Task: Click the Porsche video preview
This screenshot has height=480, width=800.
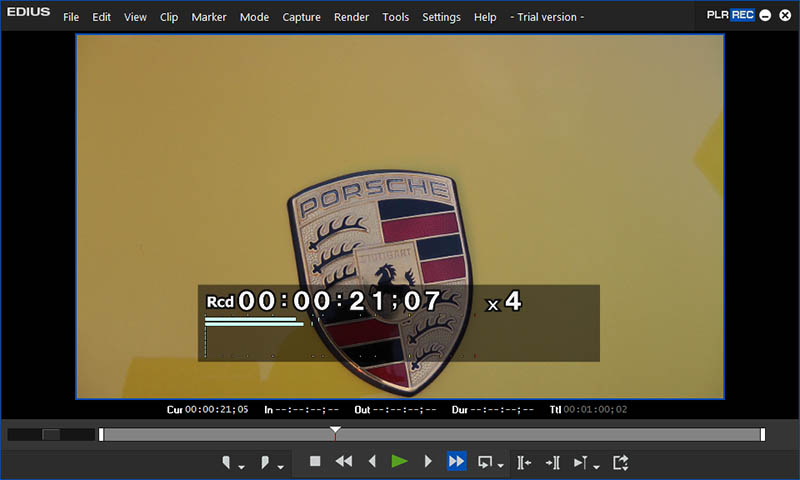Action: [399, 216]
